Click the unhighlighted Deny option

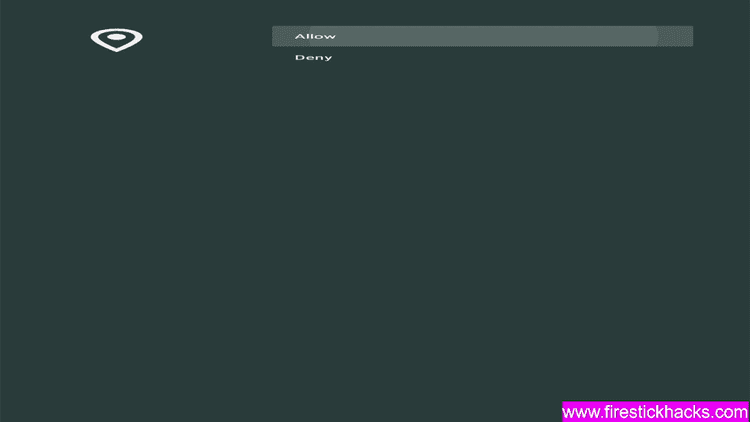click(x=482, y=57)
